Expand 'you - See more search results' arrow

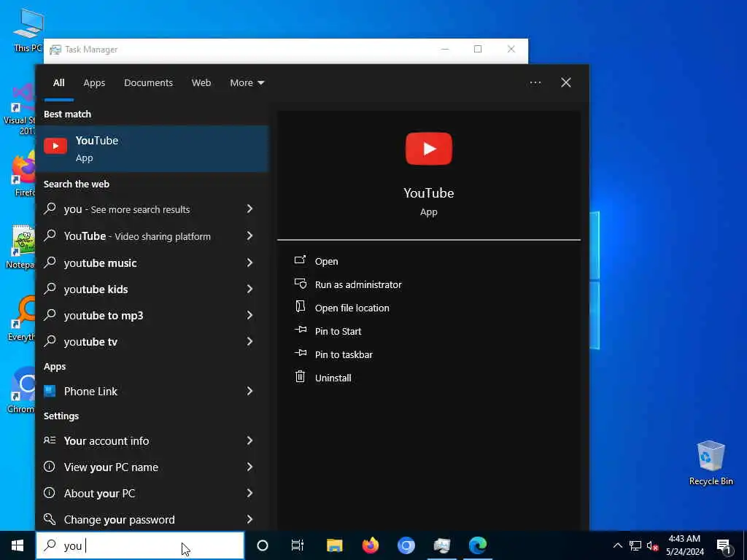click(249, 209)
